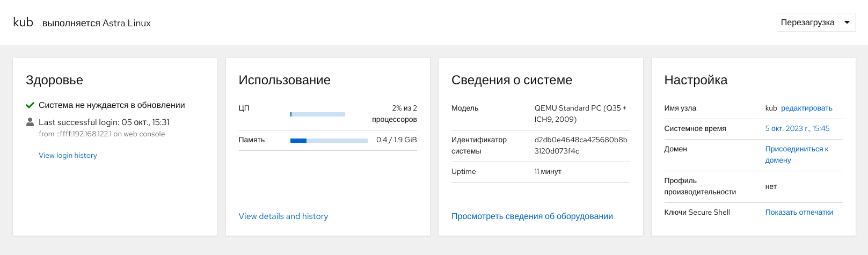
Task: Select the Система не нуждается в обновлении text
Action: 112,105
